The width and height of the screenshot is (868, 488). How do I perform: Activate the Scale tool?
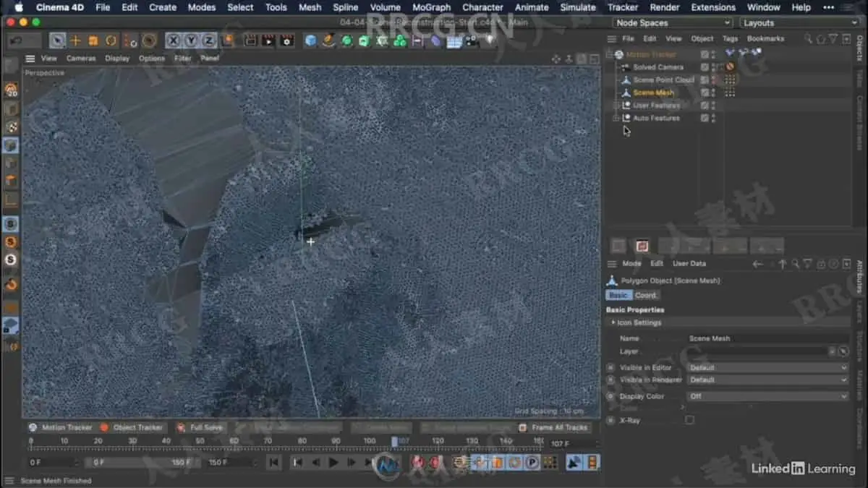(93, 40)
